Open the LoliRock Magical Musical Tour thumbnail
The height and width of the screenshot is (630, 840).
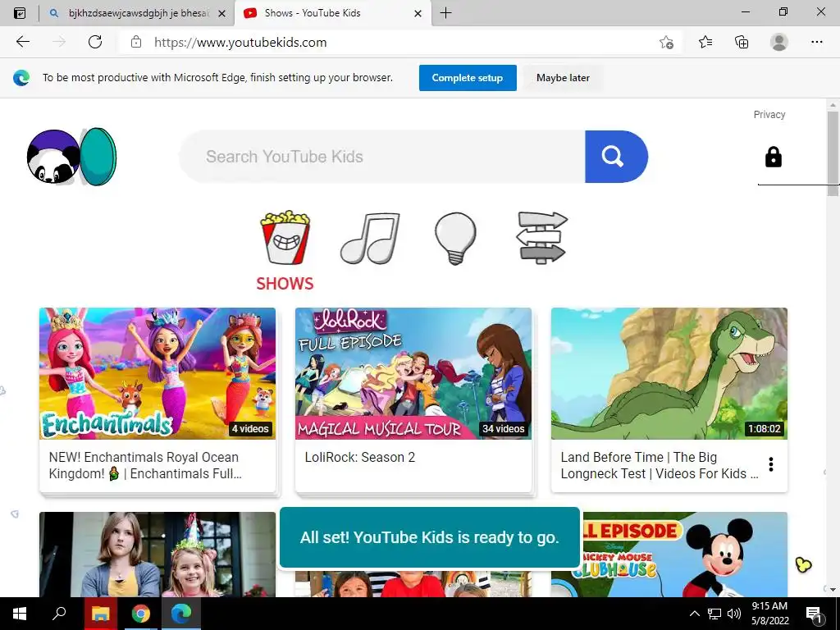tap(413, 373)
